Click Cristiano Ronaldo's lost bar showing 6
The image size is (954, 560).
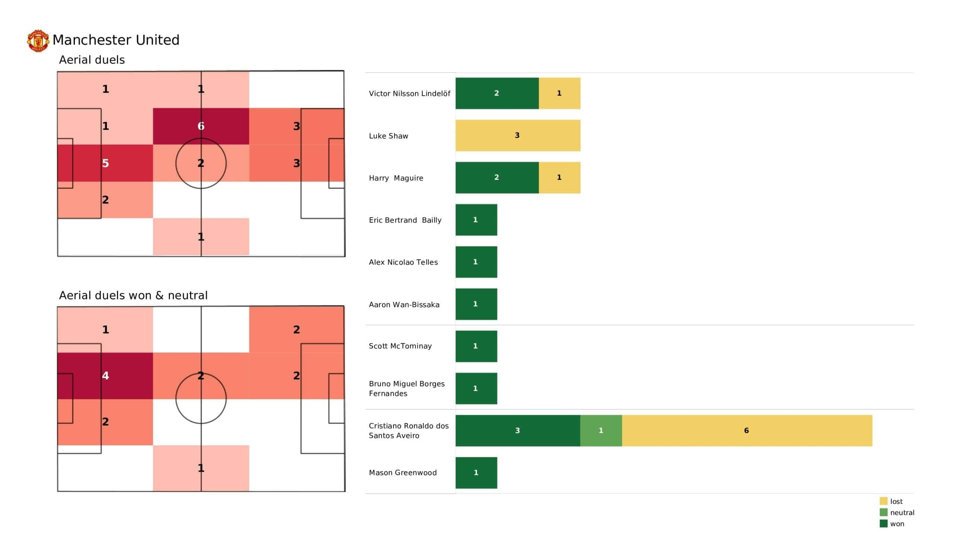click(x=746, y=430)
